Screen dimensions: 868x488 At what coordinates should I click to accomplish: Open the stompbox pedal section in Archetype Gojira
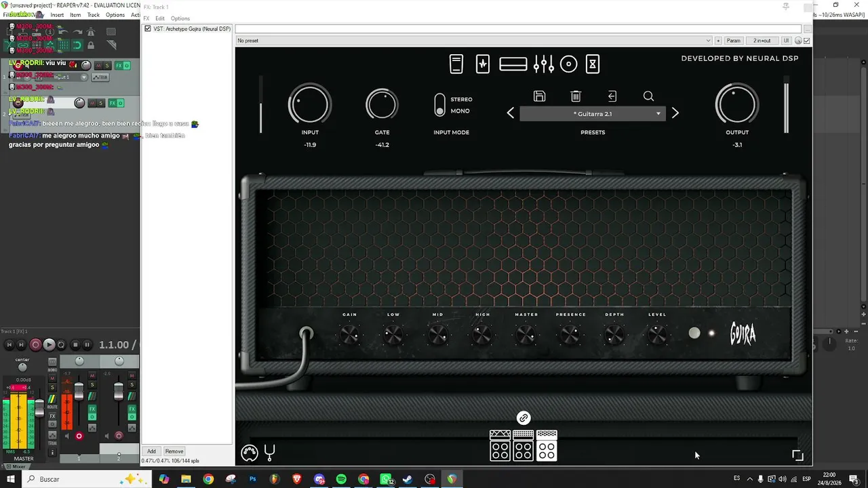456,64
